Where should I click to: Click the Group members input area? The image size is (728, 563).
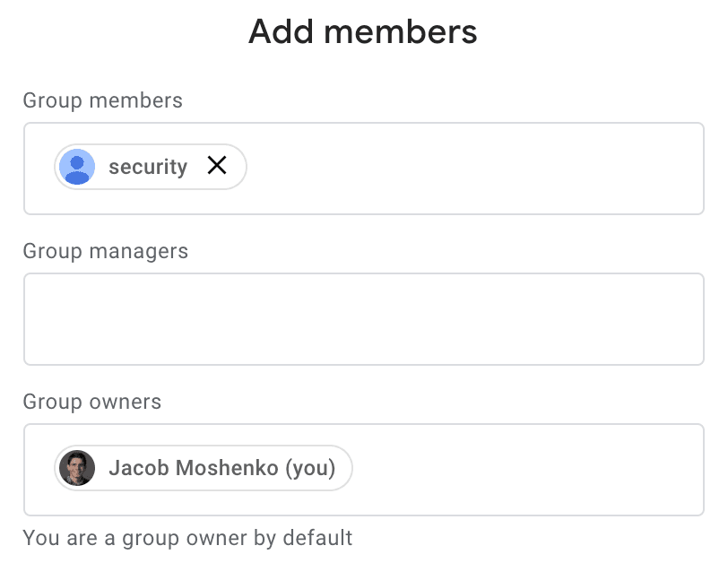click(448, 169)
